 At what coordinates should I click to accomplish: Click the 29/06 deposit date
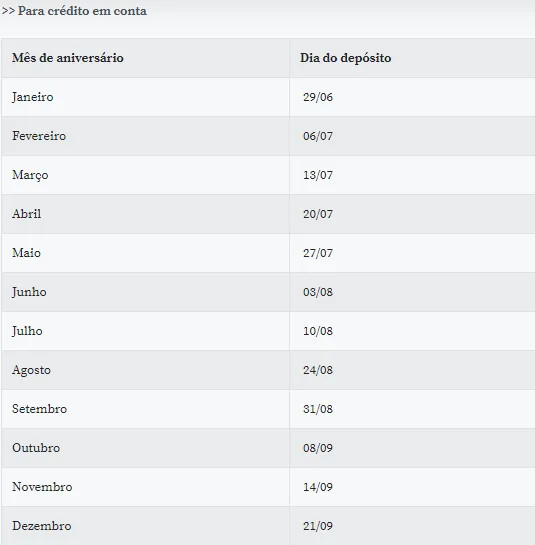(x=318, y=97)
